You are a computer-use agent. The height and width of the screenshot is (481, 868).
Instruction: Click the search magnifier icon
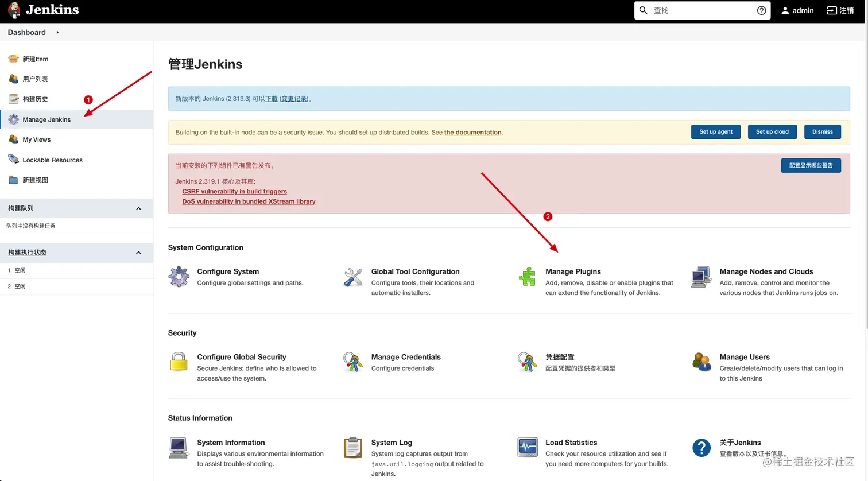[644, 10]
